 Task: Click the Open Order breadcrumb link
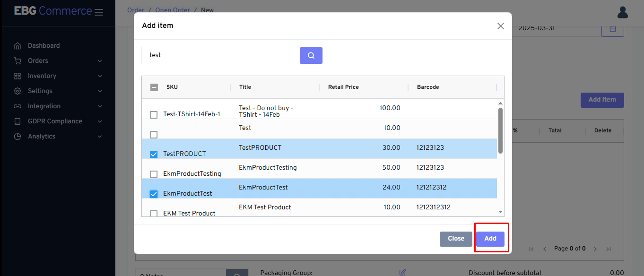pos(173,10)
